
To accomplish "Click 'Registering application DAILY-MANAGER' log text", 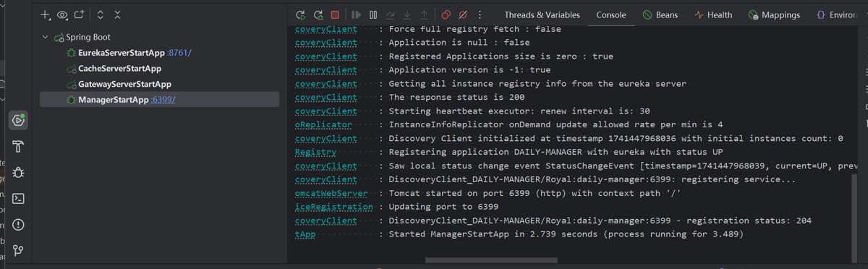I will 556,152.
